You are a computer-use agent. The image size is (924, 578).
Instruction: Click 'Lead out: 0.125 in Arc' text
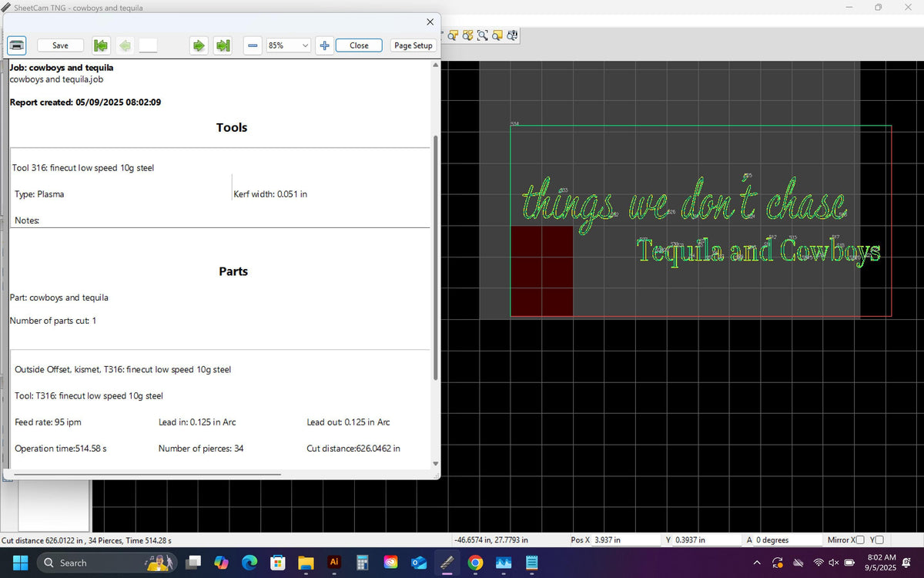click(x=348, y=422)
